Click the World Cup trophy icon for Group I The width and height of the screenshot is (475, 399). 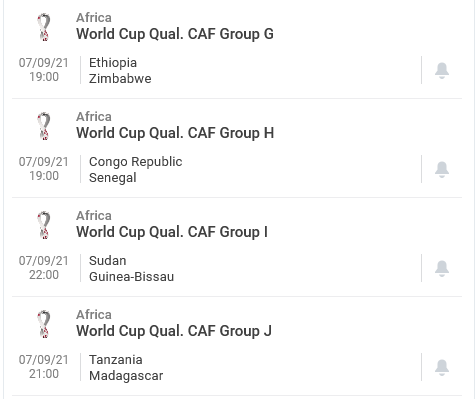(44, 225)
